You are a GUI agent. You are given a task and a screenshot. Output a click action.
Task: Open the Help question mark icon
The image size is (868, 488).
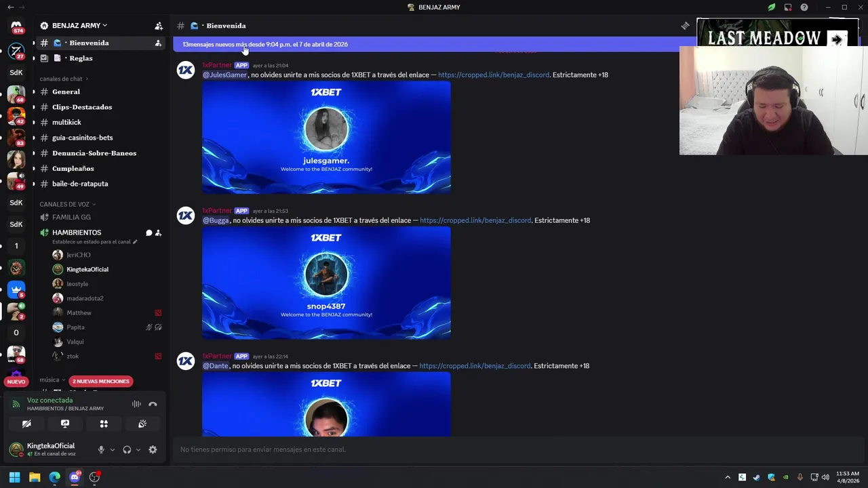(x=804, y=7)
